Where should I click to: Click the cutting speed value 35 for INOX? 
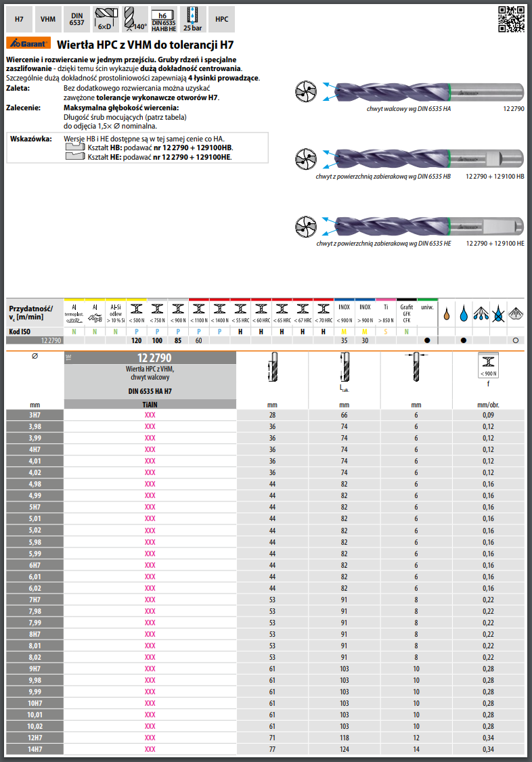[345, 340]
